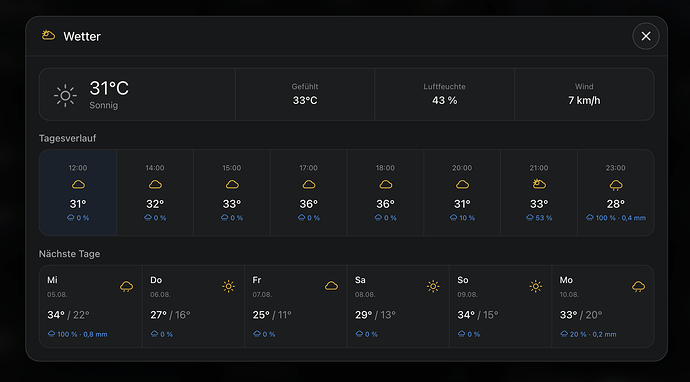Click the 20 % · 0,2 mm text
The height and width of the screenshot is (382, 690).
[593, 334]
